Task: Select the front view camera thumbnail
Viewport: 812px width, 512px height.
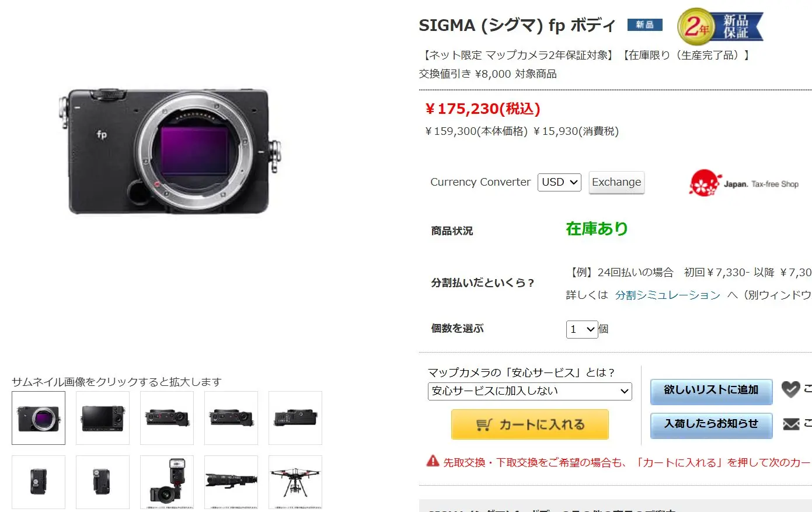Action: click(39, 418)
